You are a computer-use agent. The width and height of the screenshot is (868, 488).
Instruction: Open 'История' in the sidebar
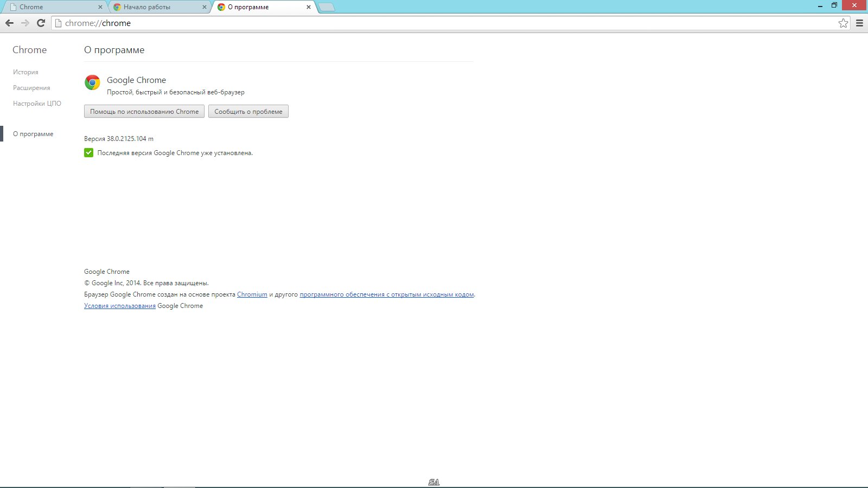[25, 72]
